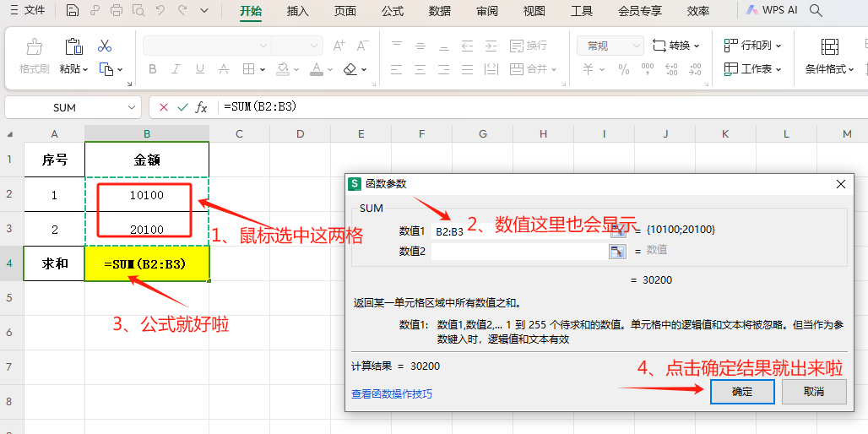Click the Borders grid icon
868x434 pixels.
pyautogui.click(x=248, y=69)
